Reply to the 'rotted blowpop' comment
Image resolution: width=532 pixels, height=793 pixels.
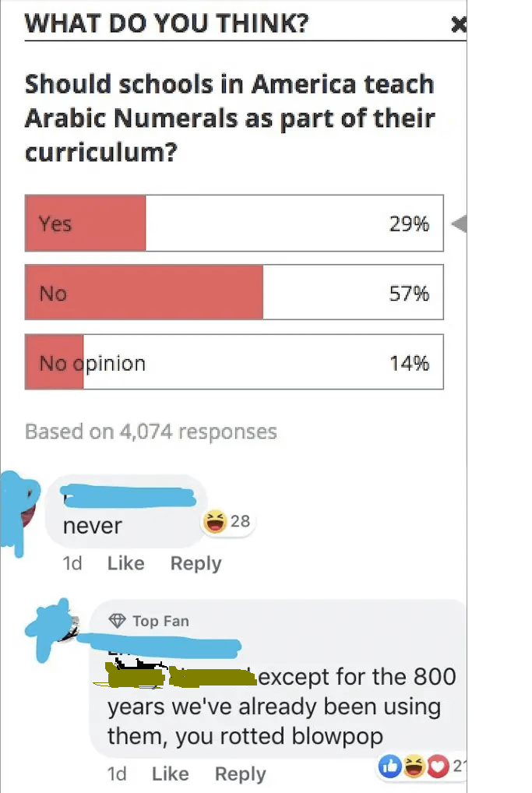[240, 774]
